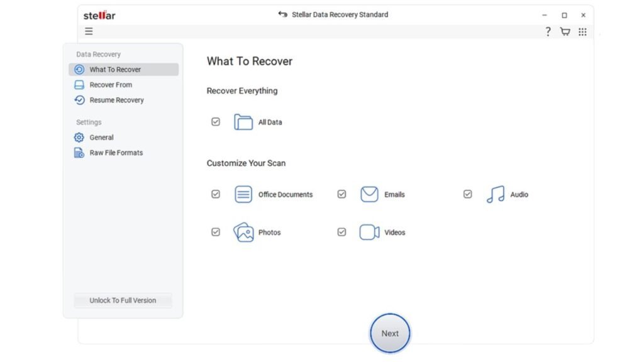Click the Unlock To Full Version button
Image resolution: width=644 pixels, height=362 pixels.
(123, 300)
